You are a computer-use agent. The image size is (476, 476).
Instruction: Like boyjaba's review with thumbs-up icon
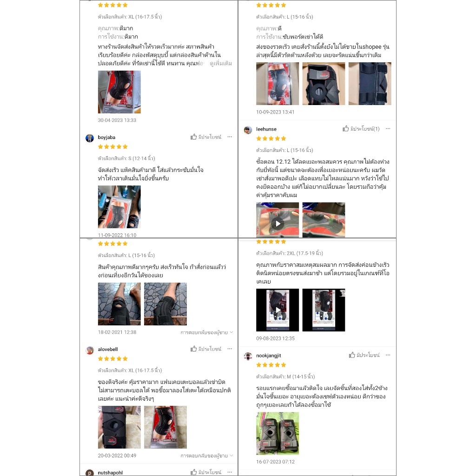(x=206, y=137)
